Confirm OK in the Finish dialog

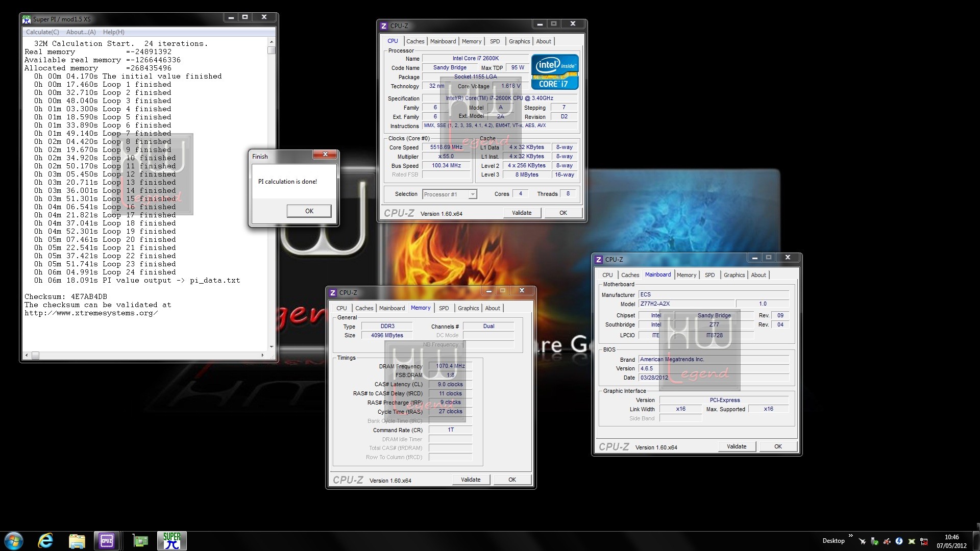pos(309,211)
